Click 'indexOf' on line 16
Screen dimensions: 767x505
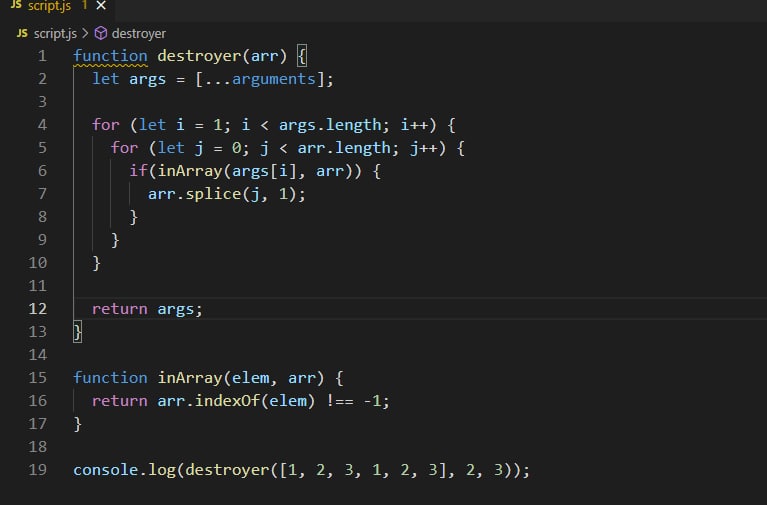[227, 401]
